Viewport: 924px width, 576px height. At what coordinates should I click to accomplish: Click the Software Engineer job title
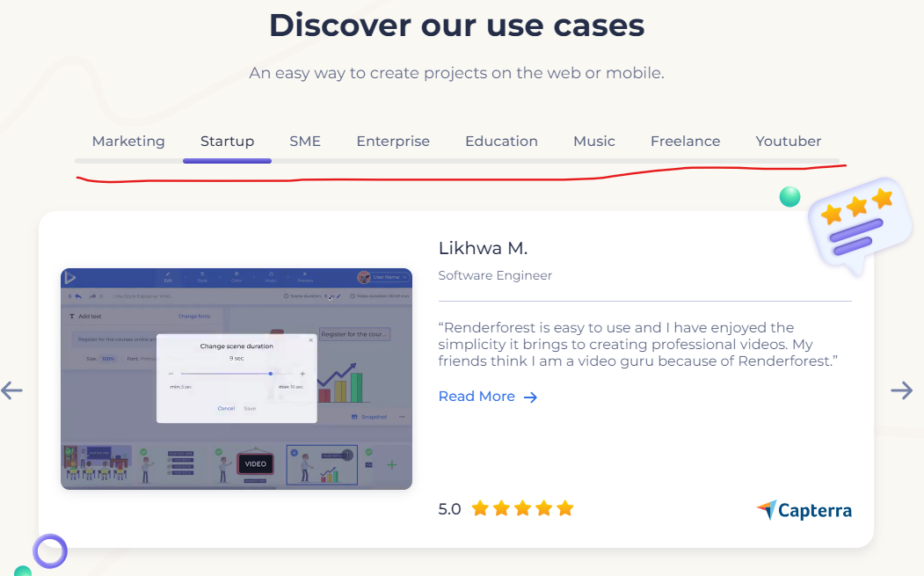(x=495, y=275)
